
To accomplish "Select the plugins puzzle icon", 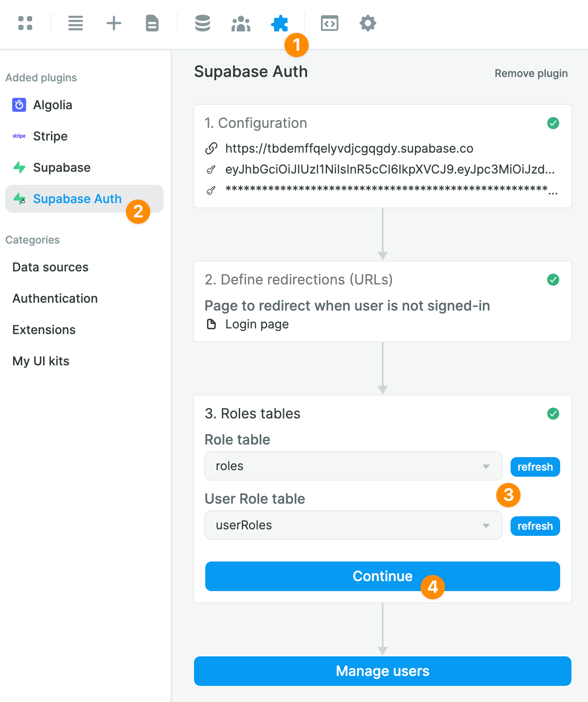I will point(279,23).
